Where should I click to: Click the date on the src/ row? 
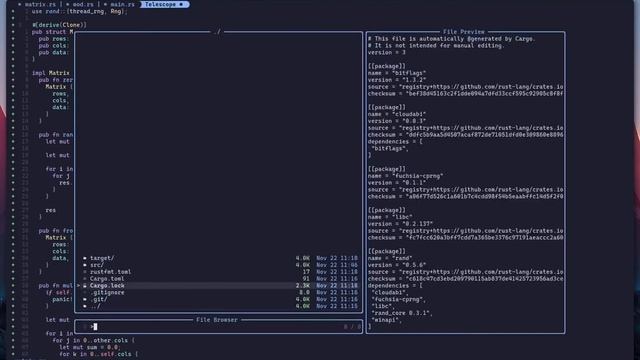(x=337, y=265)
